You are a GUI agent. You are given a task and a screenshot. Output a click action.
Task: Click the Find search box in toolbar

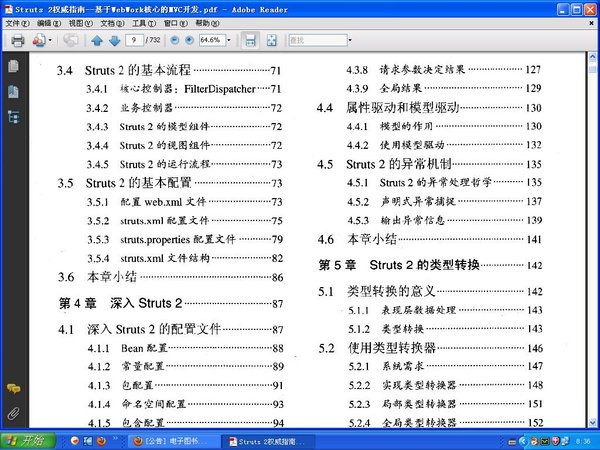318,40
